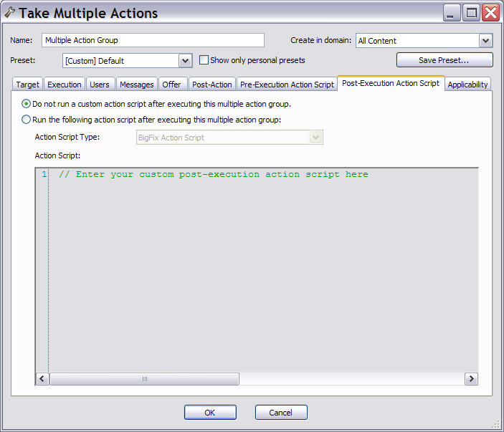
Task: Switch to the Target tab
Action: (28, 85)
